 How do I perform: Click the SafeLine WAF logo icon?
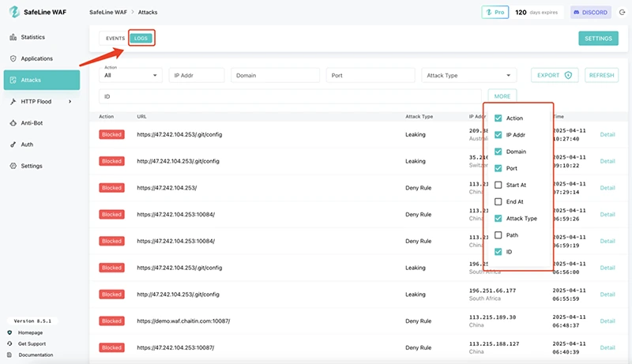[x=17, y=13]
